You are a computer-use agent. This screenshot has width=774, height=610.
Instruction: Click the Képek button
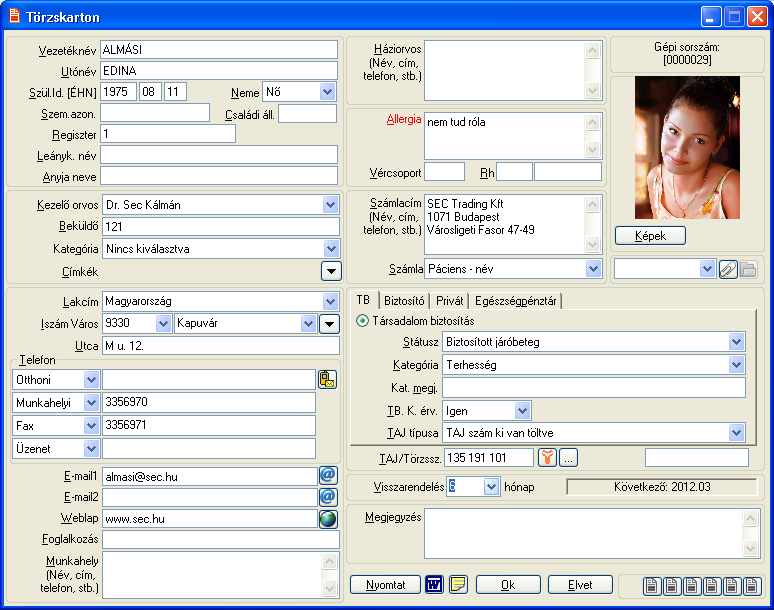[650, 236]
